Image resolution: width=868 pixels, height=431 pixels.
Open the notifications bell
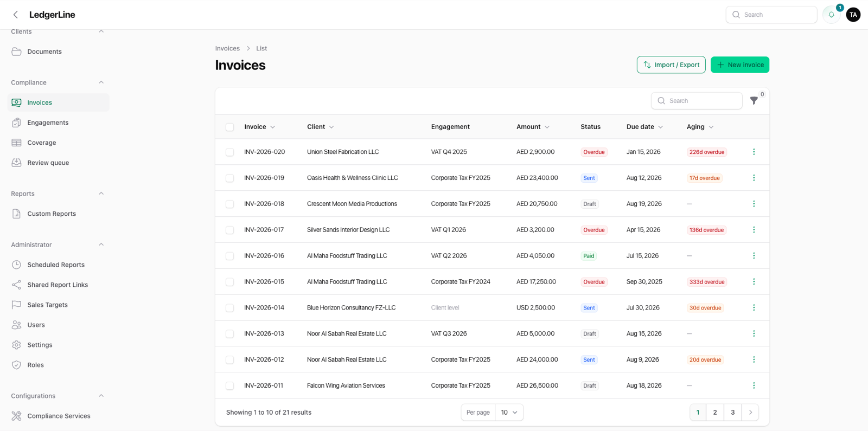tap(831, 15)
